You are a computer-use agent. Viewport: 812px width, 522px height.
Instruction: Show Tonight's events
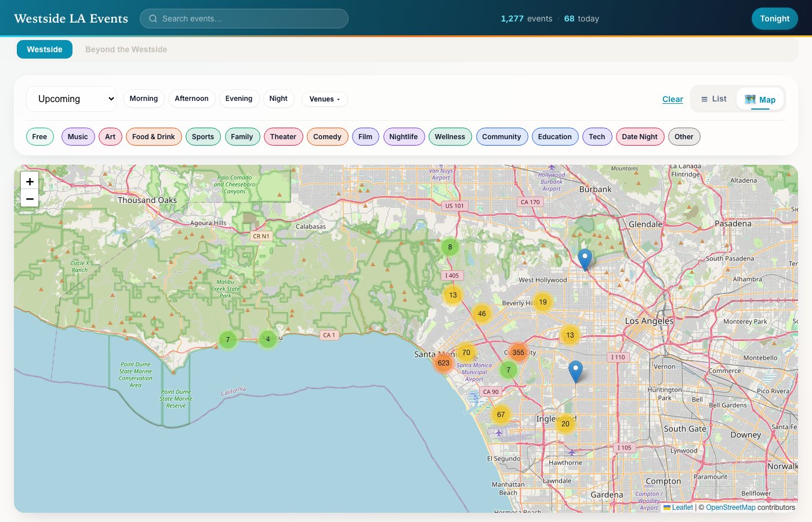[x=775, y=19]
